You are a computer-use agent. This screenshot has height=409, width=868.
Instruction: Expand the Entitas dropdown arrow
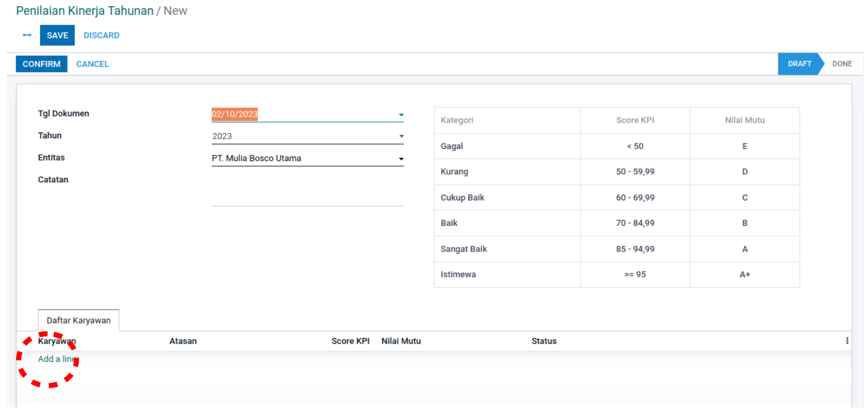pyautogui.click(x=401, y=158)
